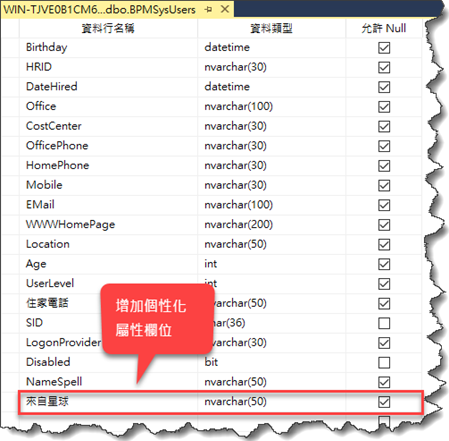This screenshot has height=441, width=449.
Task: Toggle Allow Null for 來自星球 row
Action: click(384, 402)
